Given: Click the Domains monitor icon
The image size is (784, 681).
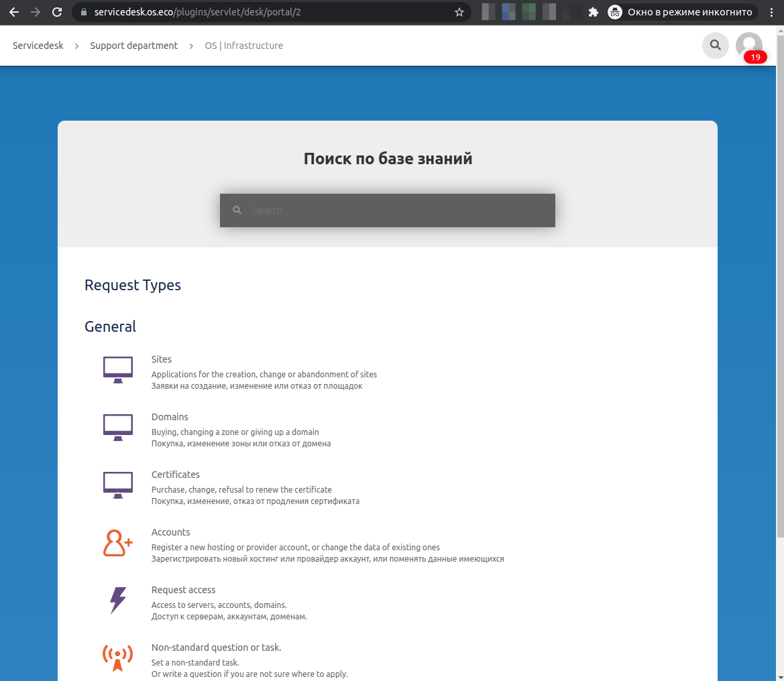Looking at the screenshot, I should point(118,427).
